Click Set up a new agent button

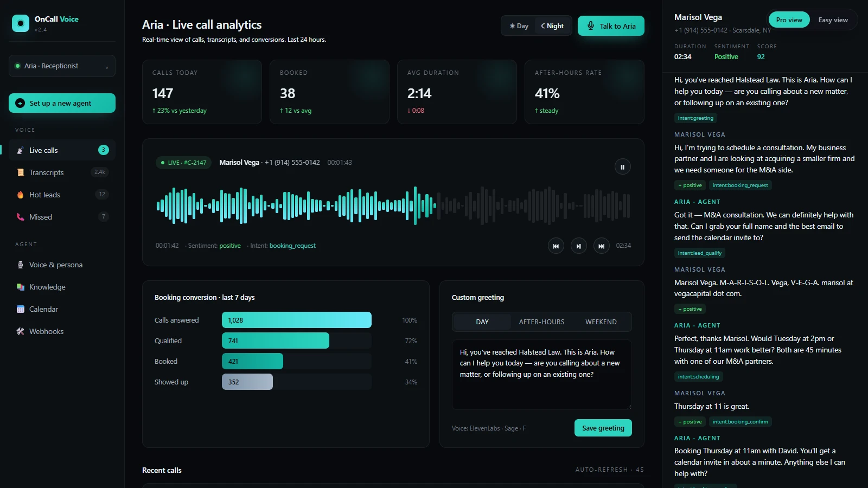tap(62, 103)
